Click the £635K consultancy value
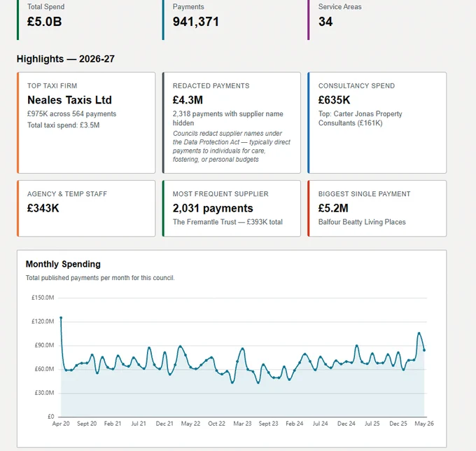 pyautogui.click(x=334, y=100)
